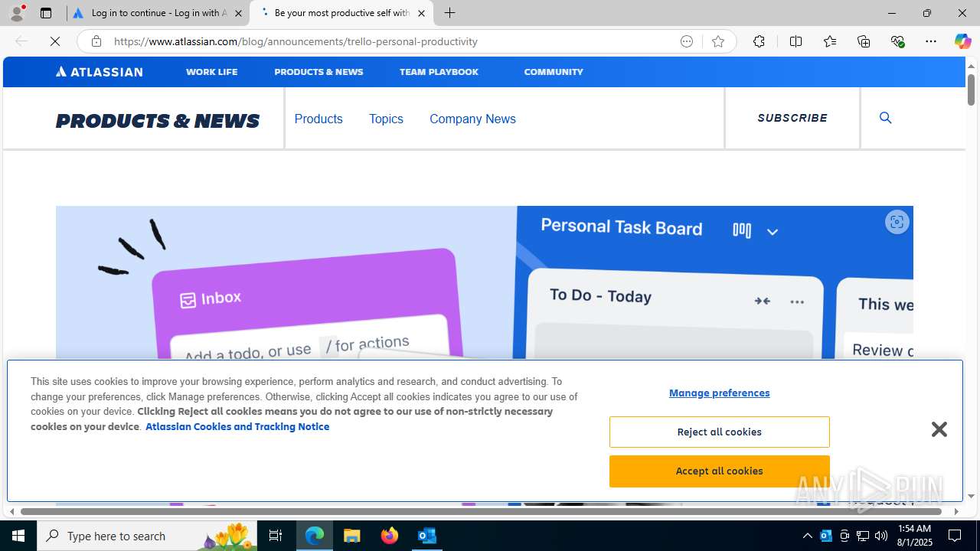Open the Edge profile avatar
Image resolution: width=980 pixels, height=551 pixels.
17,13
